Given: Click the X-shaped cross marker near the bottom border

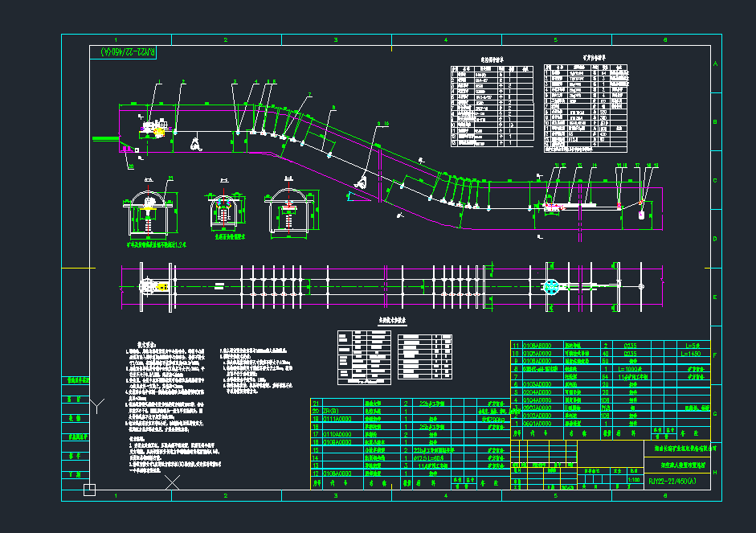Looking at the screenshot, I should pyautogui.click(x=173, y=482).
